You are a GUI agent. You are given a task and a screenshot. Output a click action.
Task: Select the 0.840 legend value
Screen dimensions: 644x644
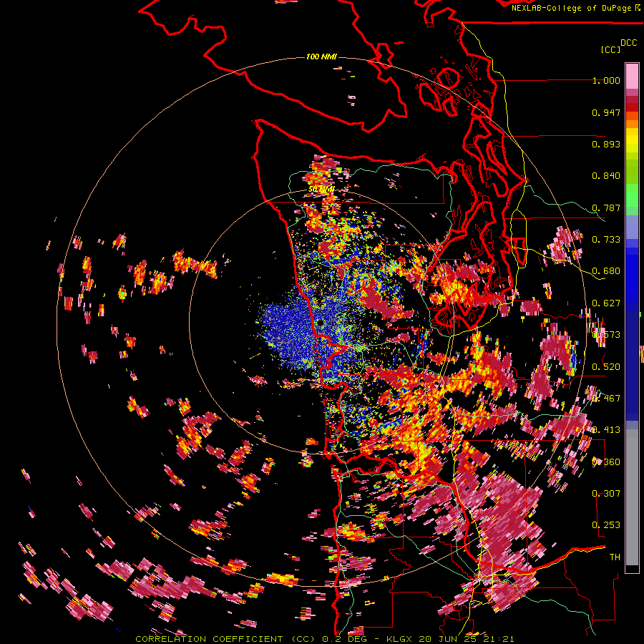click(606, 176)
